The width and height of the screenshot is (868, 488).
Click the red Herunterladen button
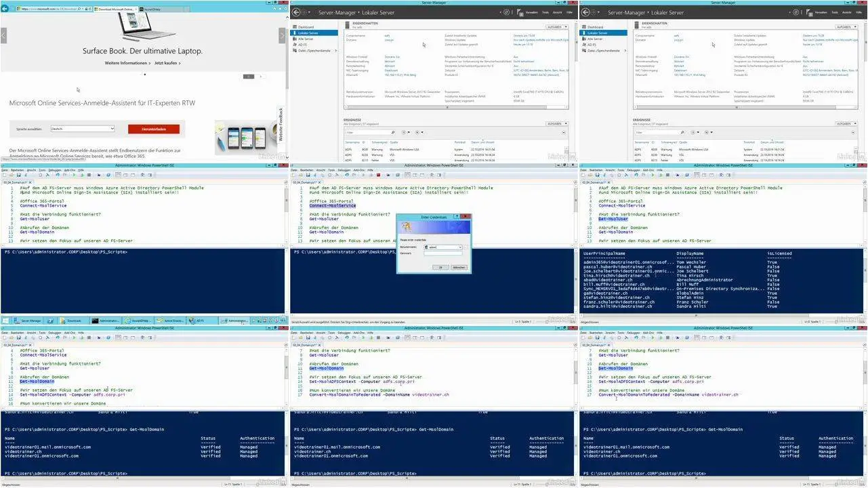pos(154,129)
